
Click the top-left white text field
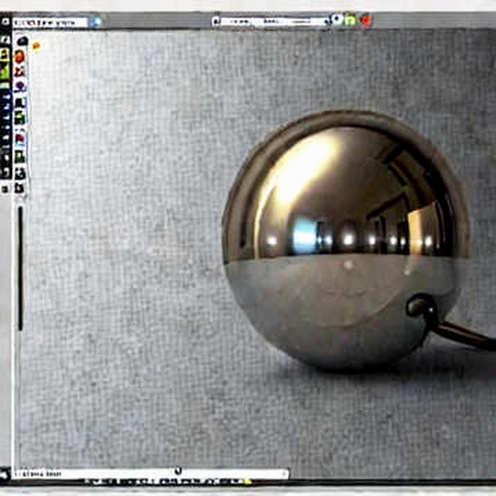[50, 23]
